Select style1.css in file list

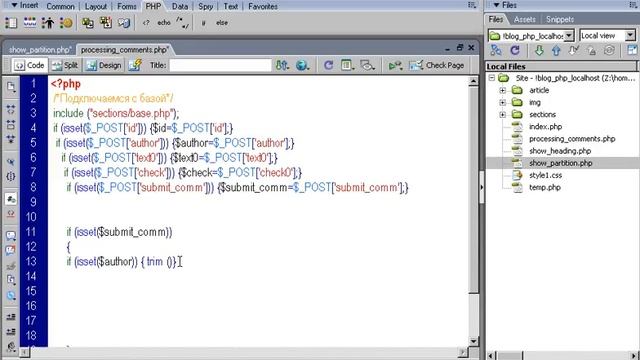(x=545, y=175)
